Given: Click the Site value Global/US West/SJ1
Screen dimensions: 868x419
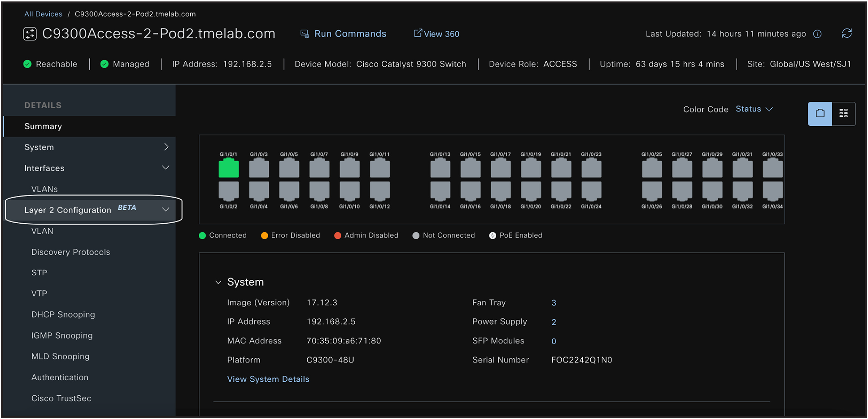Looking at the screenshot, I should (x=810, y=64).
